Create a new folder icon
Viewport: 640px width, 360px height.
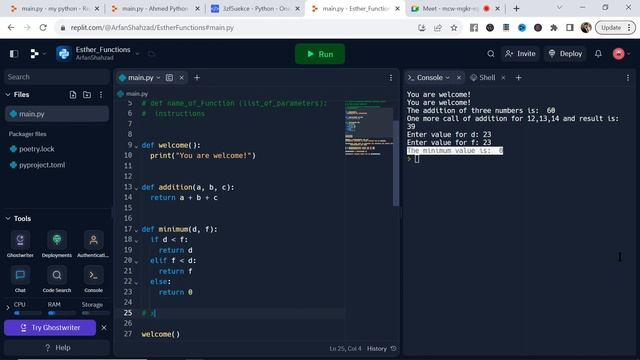click(87, 95)
